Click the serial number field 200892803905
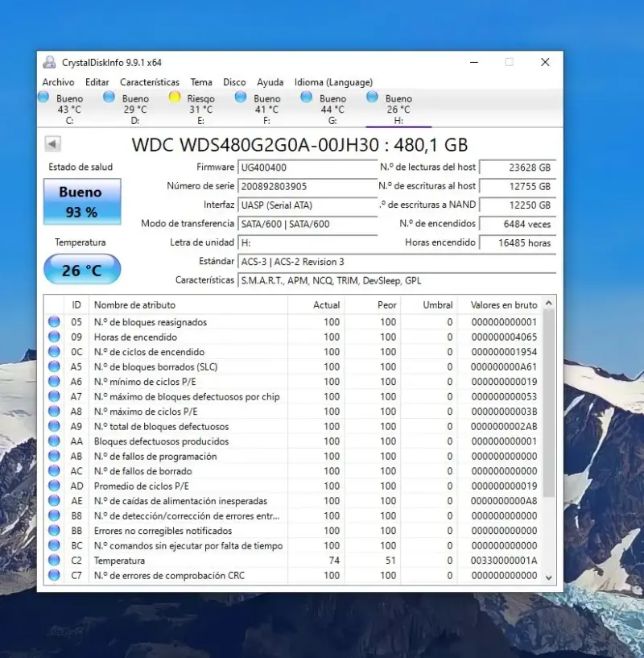 click(308, 186)
